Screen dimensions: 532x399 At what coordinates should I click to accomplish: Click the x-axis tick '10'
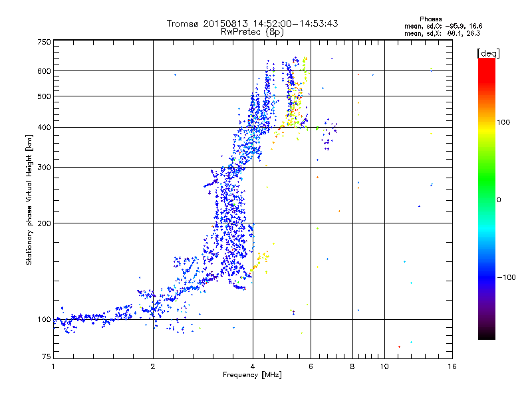coord(384,366)
